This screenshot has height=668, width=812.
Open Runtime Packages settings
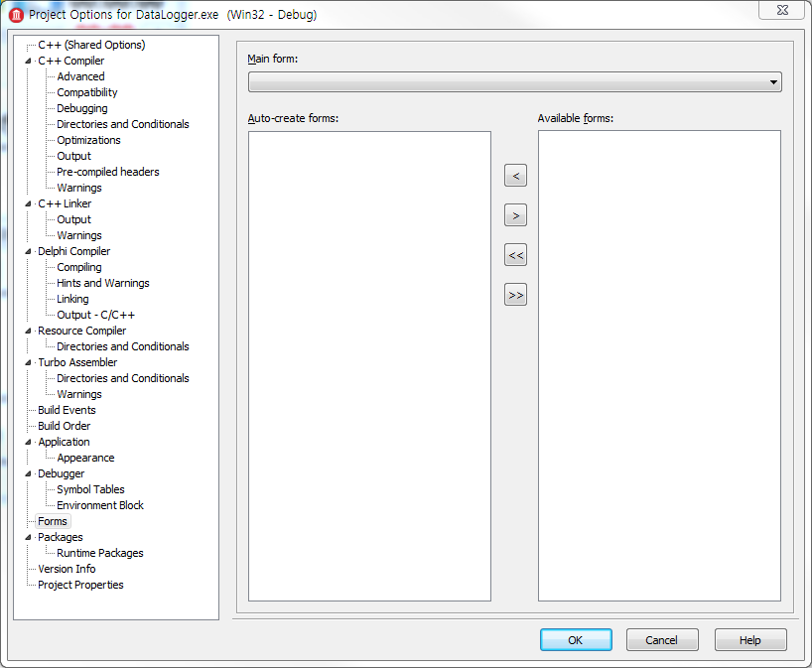[99, 553]
